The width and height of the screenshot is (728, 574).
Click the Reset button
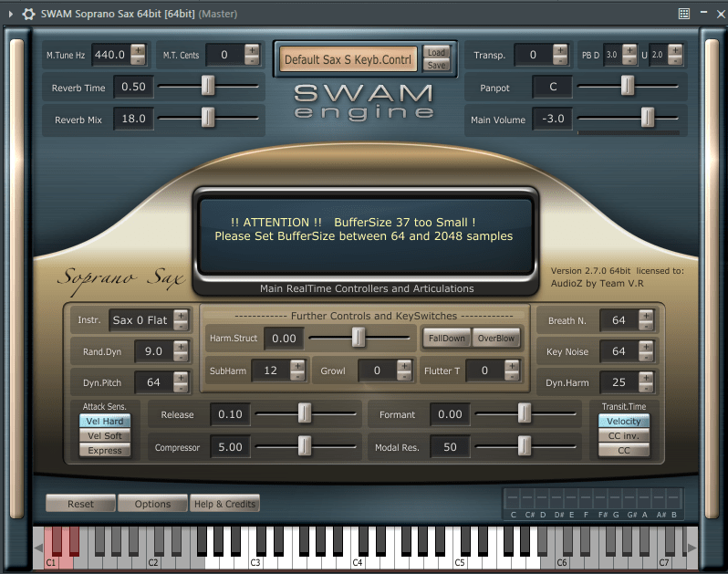81,504
